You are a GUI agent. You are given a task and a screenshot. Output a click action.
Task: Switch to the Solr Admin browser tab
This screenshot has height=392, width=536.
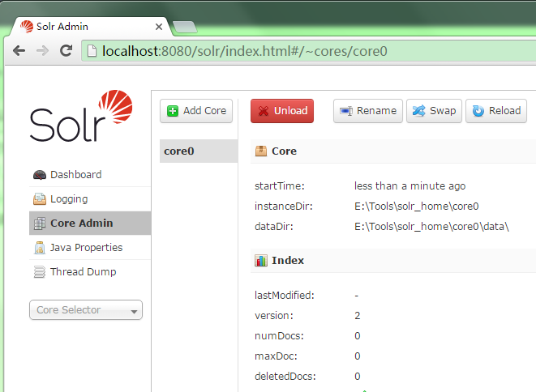(x=91, y=27)
